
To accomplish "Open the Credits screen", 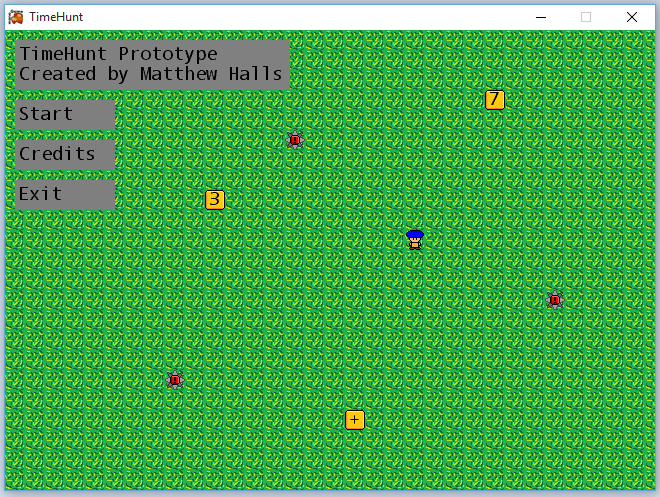I will [x=65, y=154].
